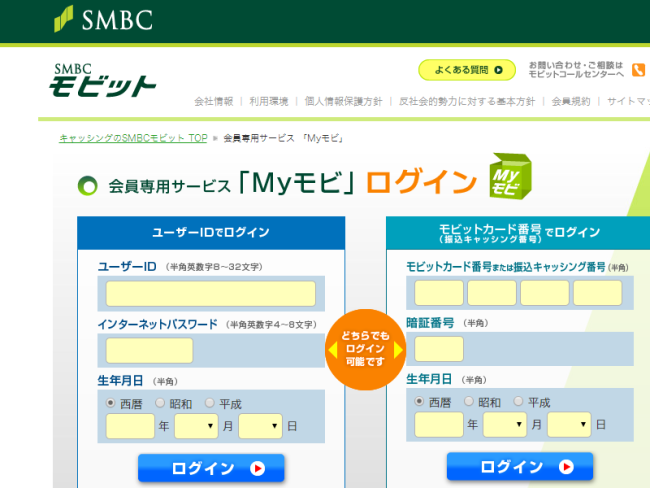Select 昭和 radio in user ID login
Image resolution: width=650 pixels, height=488 pixels.
[x=160, y=403]
